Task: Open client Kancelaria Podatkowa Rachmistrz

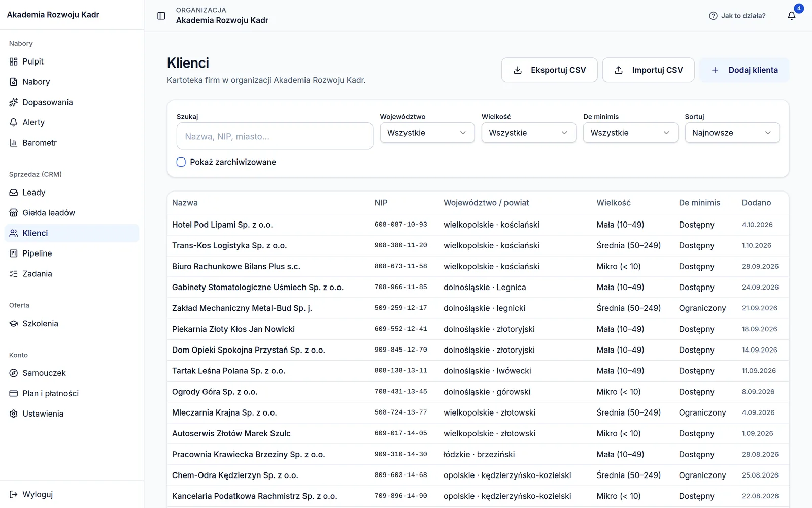Action: (x=255, y=496)
